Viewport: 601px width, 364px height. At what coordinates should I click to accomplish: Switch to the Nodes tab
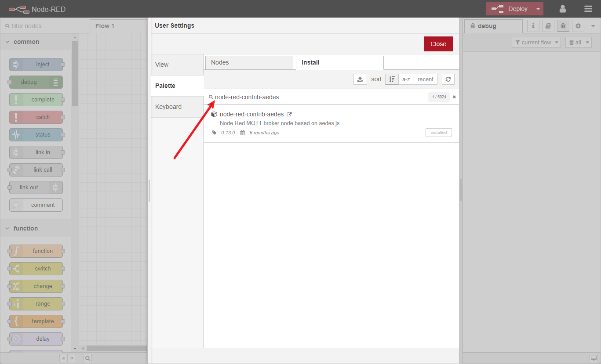(x=249, y=62)
